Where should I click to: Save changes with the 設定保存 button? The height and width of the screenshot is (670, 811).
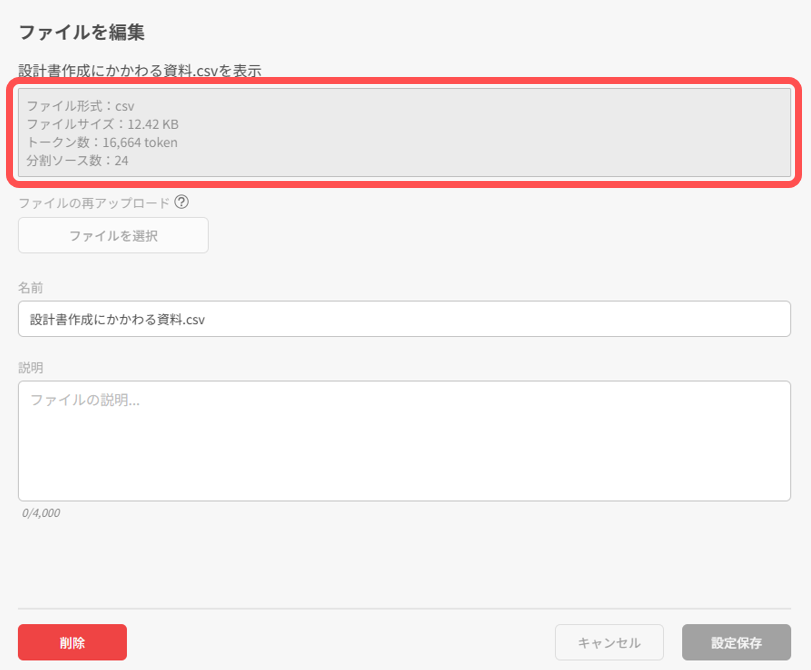tap(736, 643)
